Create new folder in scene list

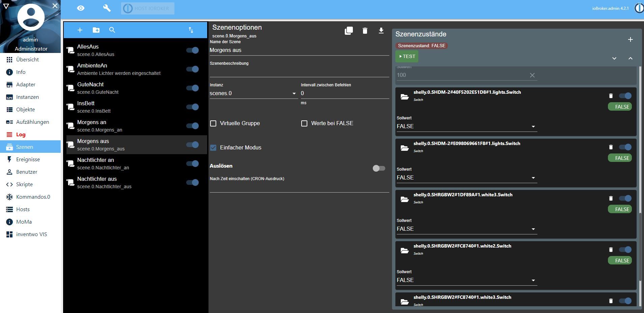point(96,30)
